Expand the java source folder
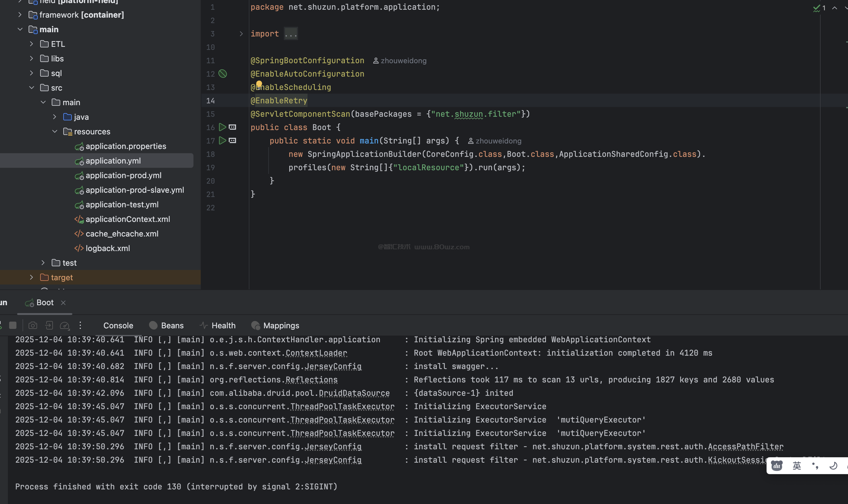Image resolution: width=848 pixels, height=504 pixels. (54, 117)
